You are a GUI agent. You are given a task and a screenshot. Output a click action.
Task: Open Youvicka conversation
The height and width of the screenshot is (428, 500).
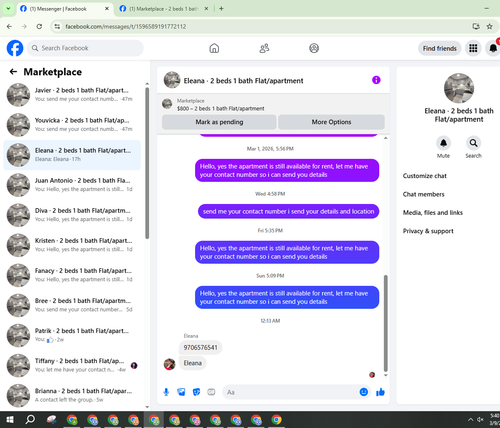[72, 125]
